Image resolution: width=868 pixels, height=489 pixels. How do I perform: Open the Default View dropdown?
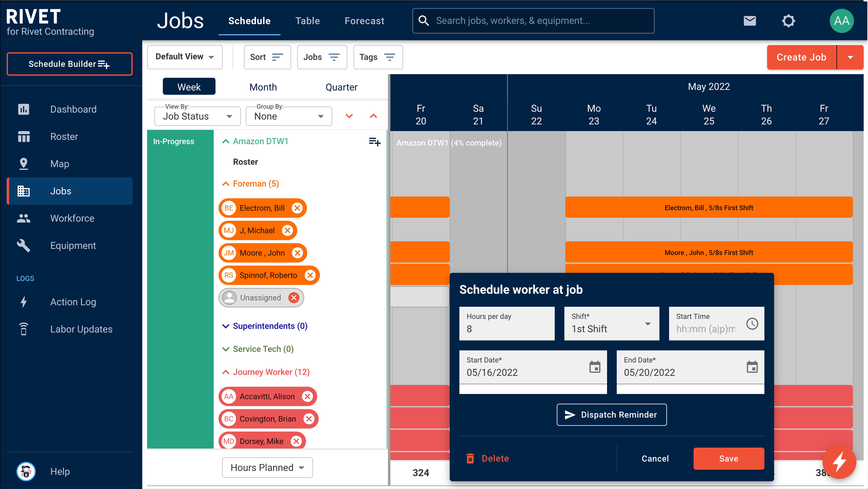(x=185, y=57)
